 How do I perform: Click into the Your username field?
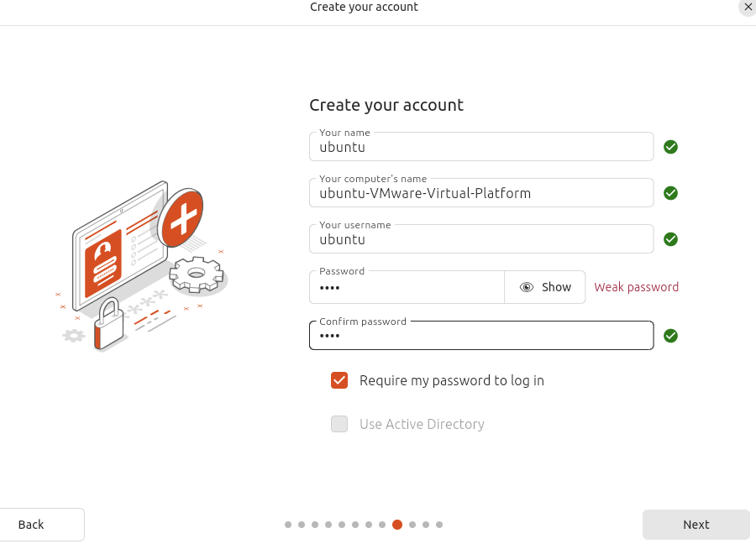click(x=481, y=239)
